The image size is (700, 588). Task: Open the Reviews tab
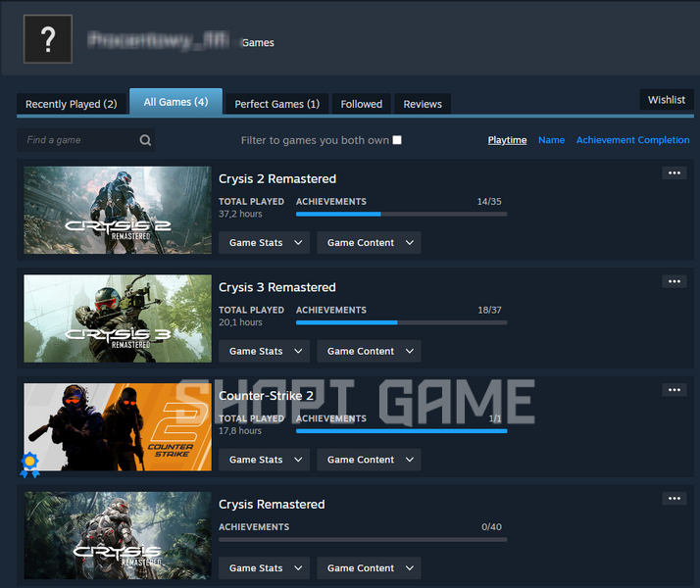pos(423,104)
